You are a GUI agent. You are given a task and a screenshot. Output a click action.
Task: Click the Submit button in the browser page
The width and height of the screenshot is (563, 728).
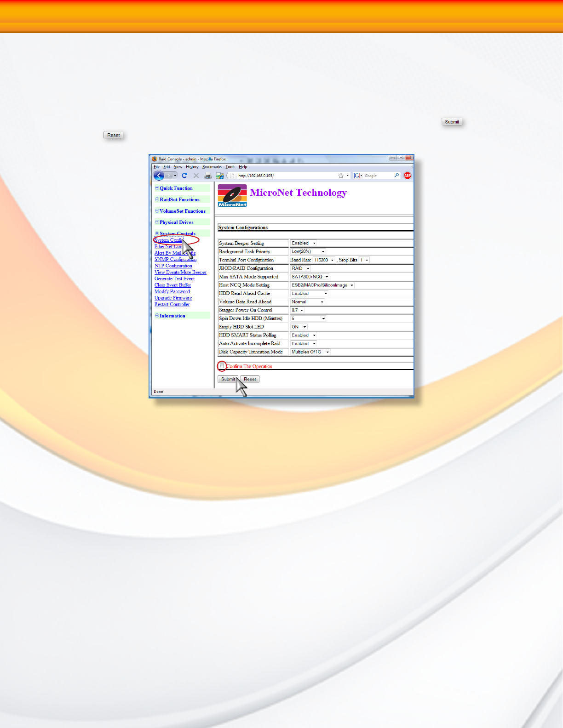pyautogui.click(x=228, y=379)
